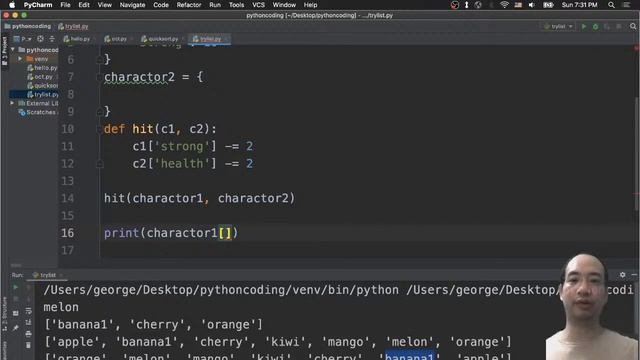Image resolution: width=640 pixels, height=360 pixels.
Task: Collapse the fold marker at line 7
Action: tap(99, 77)
